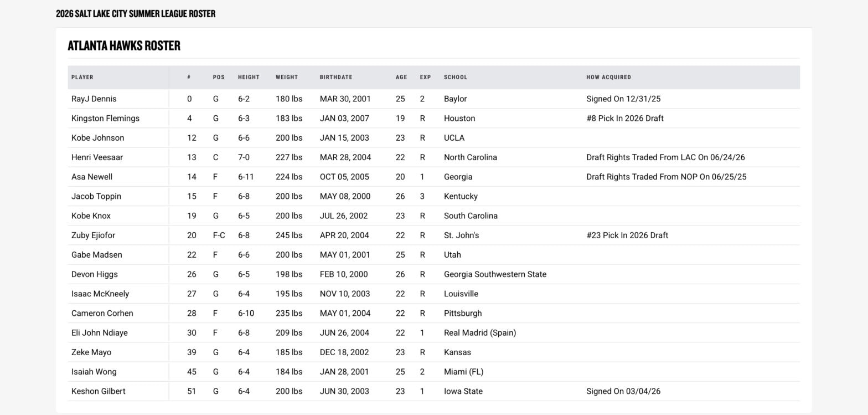Click height value 7-0

[x=244, y=157]
